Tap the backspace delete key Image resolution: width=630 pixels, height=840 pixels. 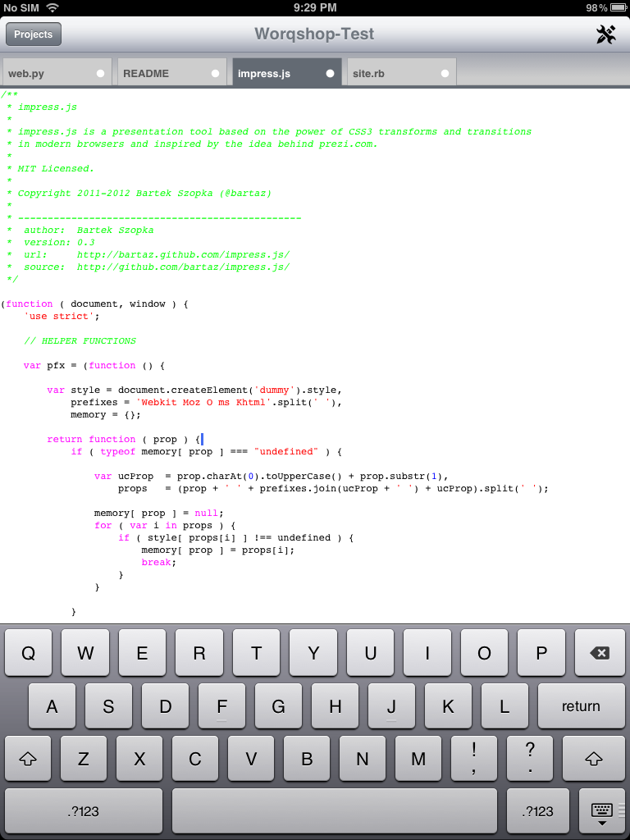(600, 652)
